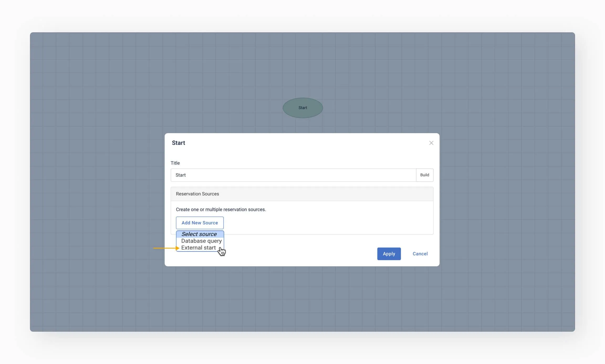This screenshot has width=605, height=364.
Task: Choose the Select source placeholder option
Action: tap(199, 234)
